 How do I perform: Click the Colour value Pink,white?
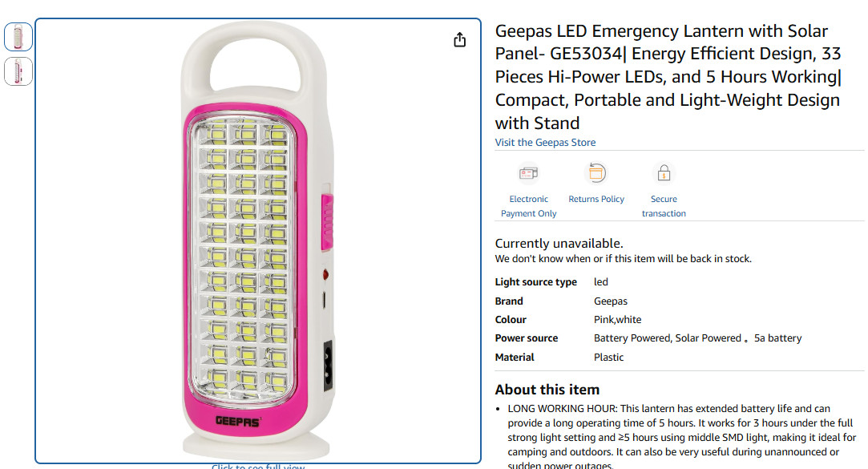click(x=618, y=320)
